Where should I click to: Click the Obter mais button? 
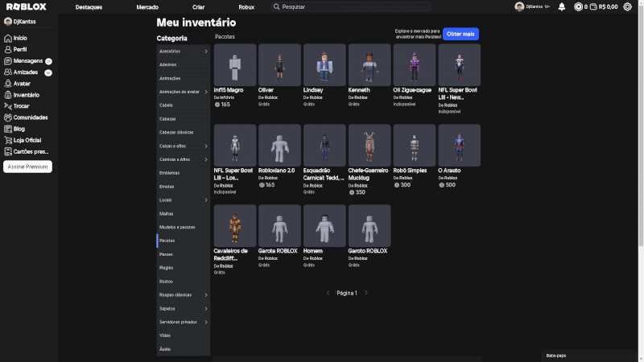click(460, 34)
